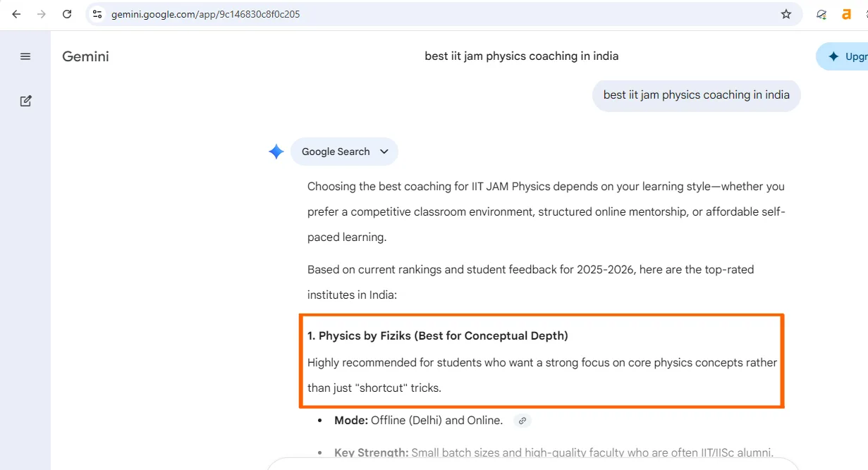The width and height of the screenshot is (868, 470).
Task: Select the conversation title at the top
Action: pos(522,56)
